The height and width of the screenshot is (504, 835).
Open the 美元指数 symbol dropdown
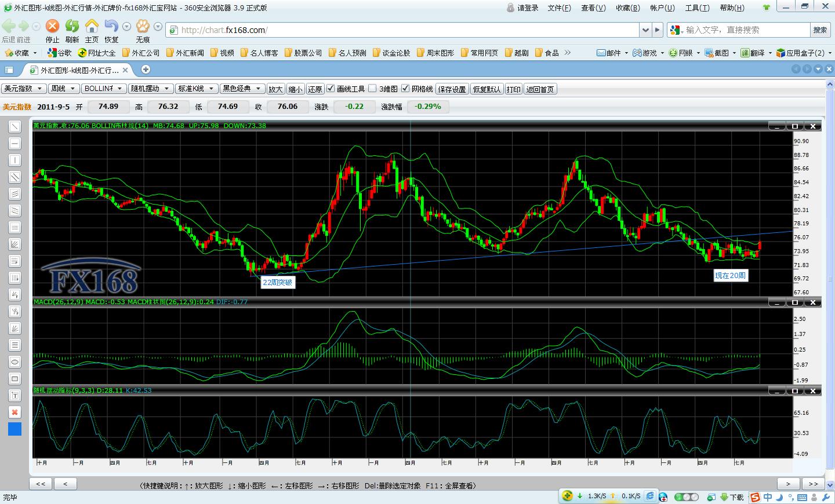(24, 89)
